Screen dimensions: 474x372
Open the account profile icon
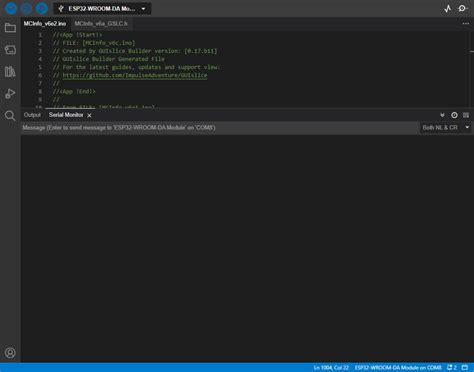point(10,353)
